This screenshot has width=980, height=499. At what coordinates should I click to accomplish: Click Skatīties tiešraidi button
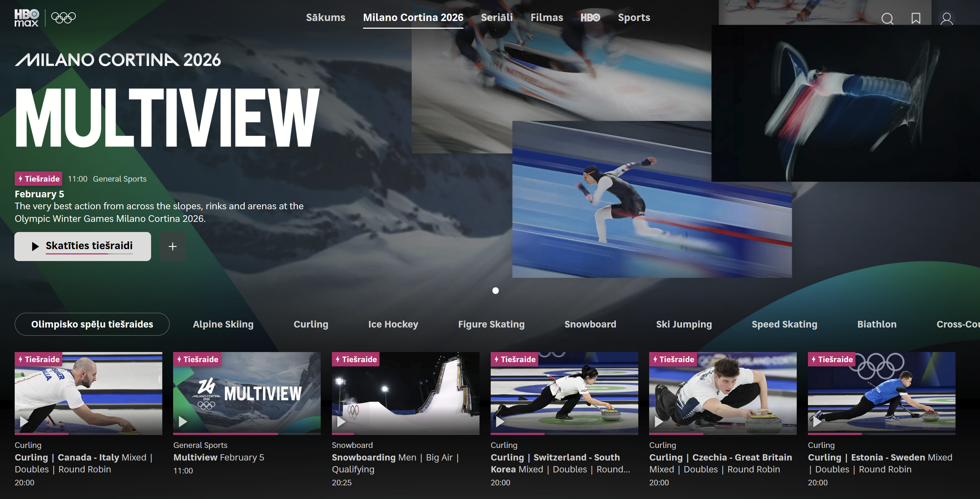click(83, 246)
